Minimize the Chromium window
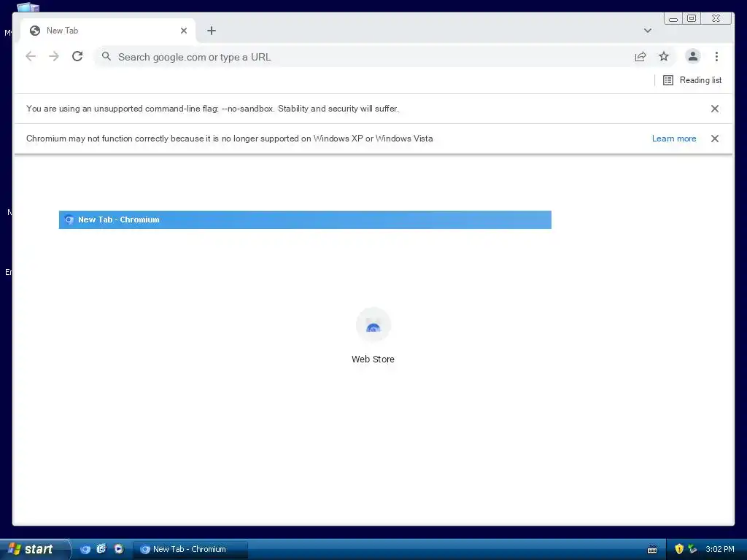 coord(673,18)
